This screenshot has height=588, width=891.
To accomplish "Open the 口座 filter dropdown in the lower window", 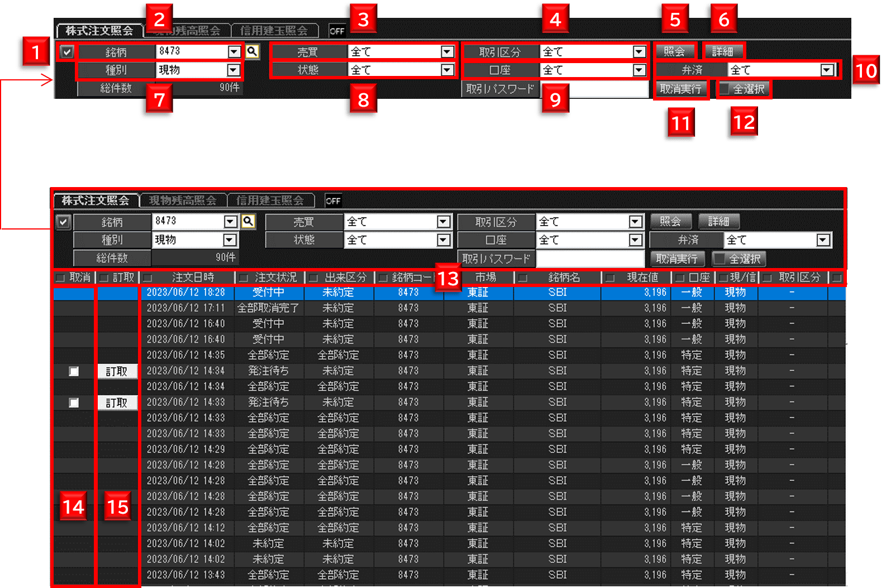I will (636, 240).
